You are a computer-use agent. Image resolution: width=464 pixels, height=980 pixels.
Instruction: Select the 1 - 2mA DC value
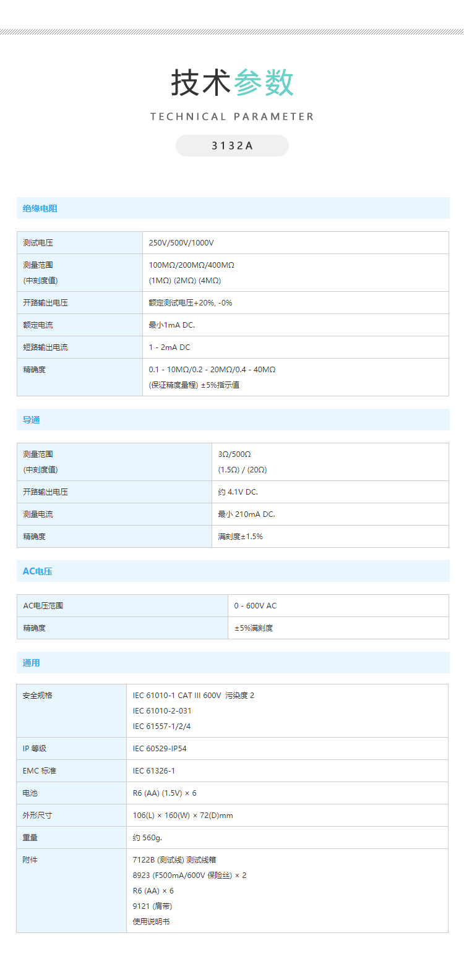[x=170, y=347]
